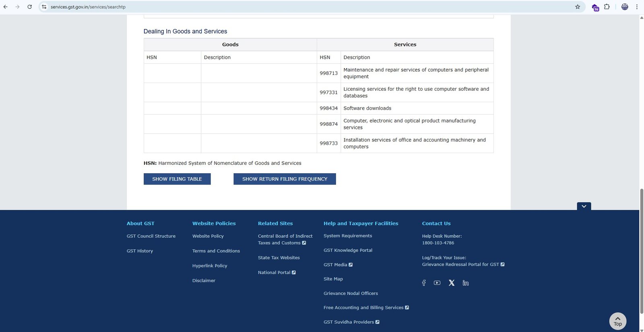This screenshot has width=644, height=332.
Task: Open GST Media link
Action: coord(338,265)
